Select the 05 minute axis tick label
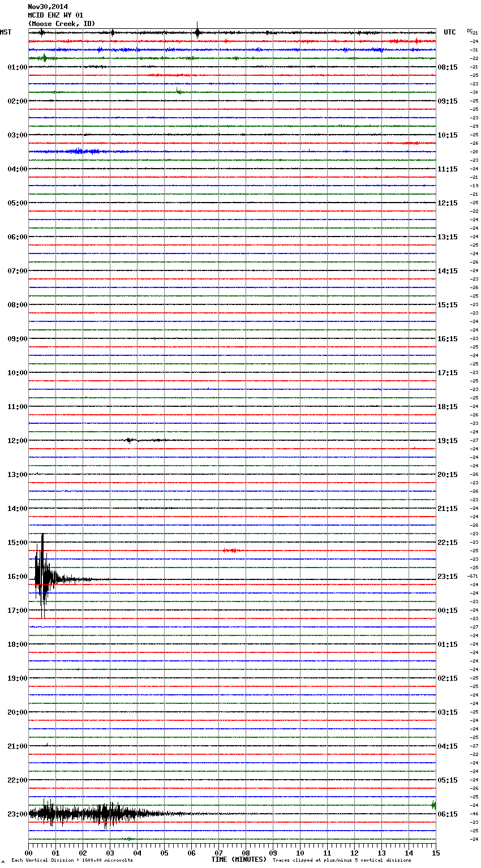Image resolution: width=481 pixels, height=868 pixels. point(165,853)
